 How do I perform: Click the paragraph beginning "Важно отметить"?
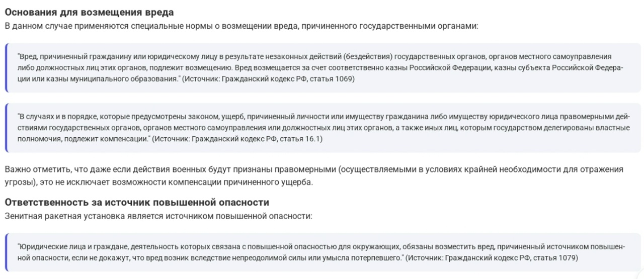314,175
